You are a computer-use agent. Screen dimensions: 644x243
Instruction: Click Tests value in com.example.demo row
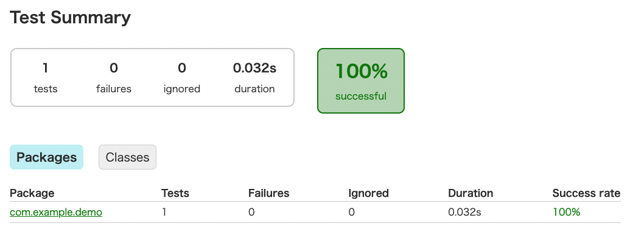click(164, 212)
